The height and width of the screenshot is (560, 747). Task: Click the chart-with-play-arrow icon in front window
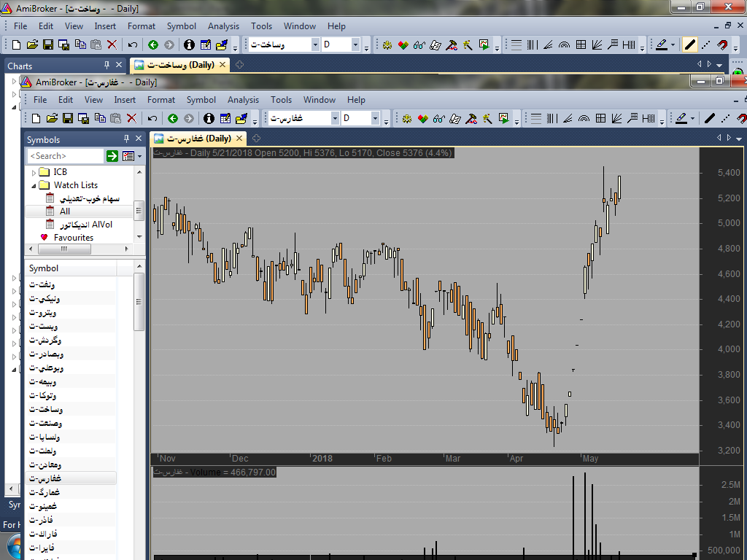tap(503, 119)
